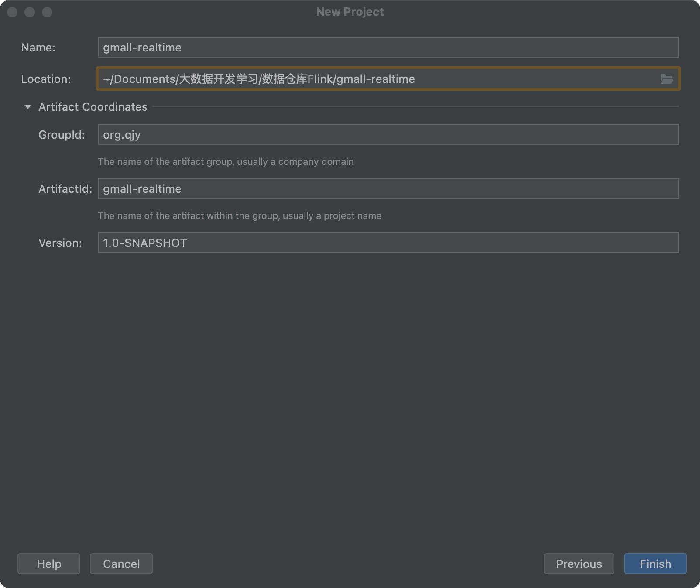Focus the Location path text field
700x588 pixels.
[x=375, y=79]
